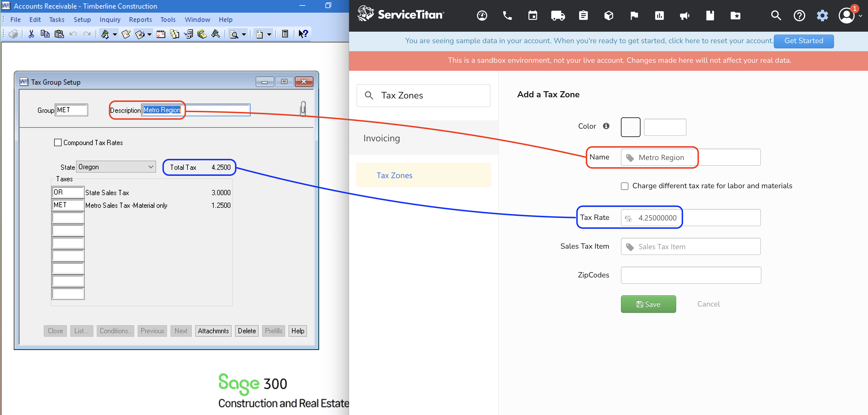The width and height of the screenshot is (868, 415).
Task: Select Tax Zones in the settings sidebar
Action: pyautogui.click(x=423, y=175)
